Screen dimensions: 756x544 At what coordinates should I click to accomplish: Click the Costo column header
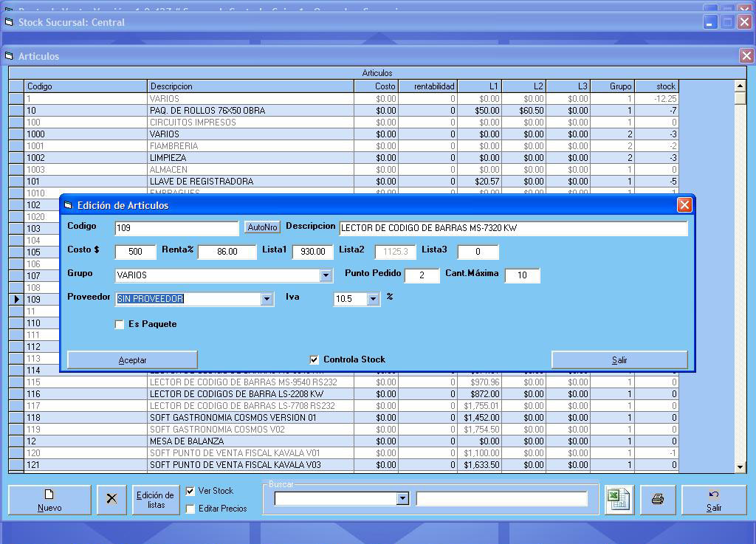tap(377, 86)
